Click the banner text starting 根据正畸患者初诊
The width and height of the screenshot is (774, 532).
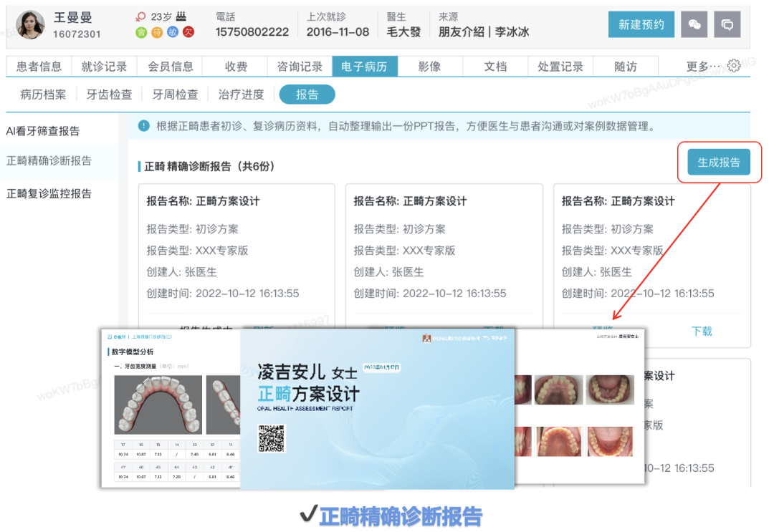click(x=406, y=126)
